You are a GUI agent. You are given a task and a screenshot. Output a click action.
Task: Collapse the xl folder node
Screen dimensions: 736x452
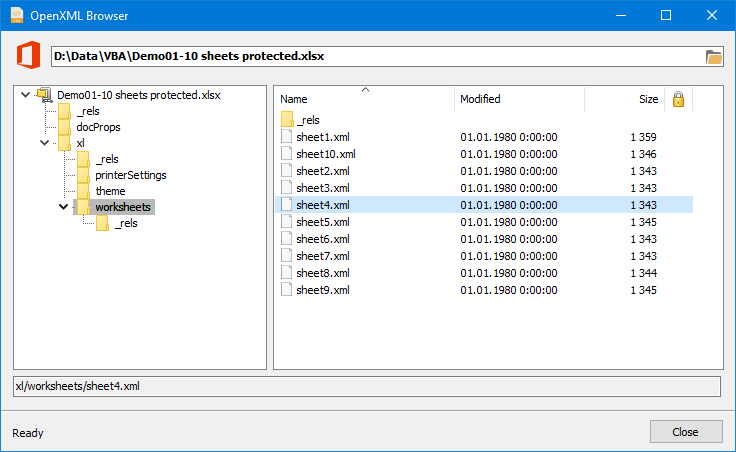pos(45,143)
